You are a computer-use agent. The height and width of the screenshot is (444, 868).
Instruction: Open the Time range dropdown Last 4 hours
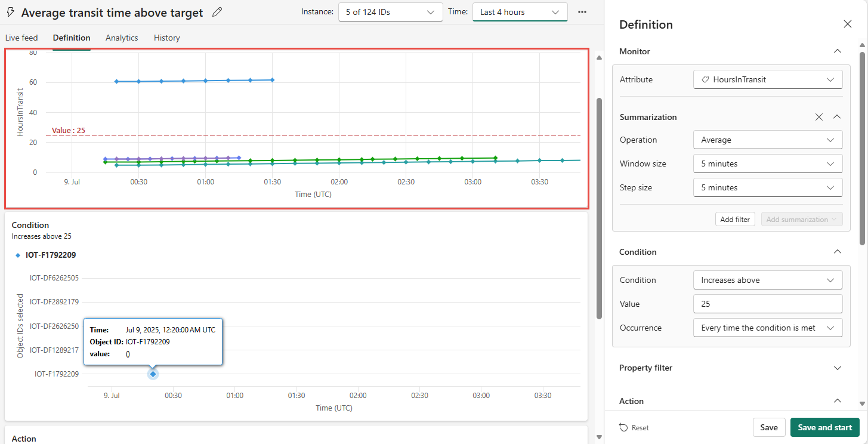click(520, 12)
